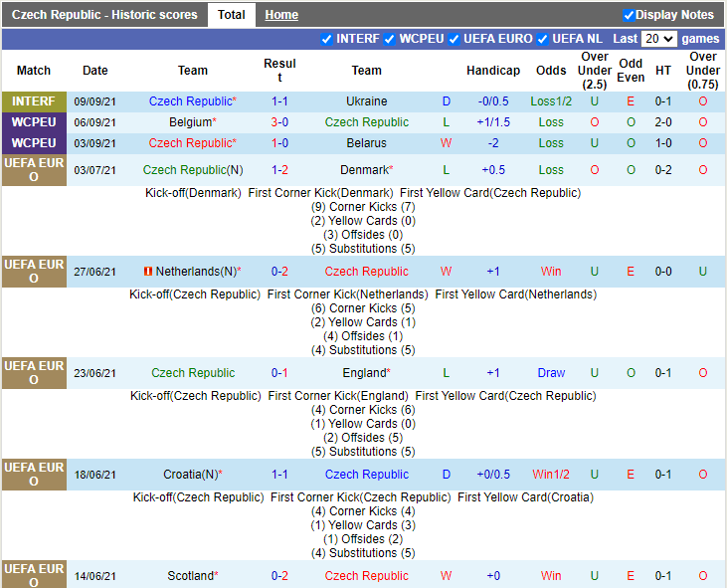This screenshot has width=727, height=588.
Task: Open the Denmark team link
Action: click(365, 170)
